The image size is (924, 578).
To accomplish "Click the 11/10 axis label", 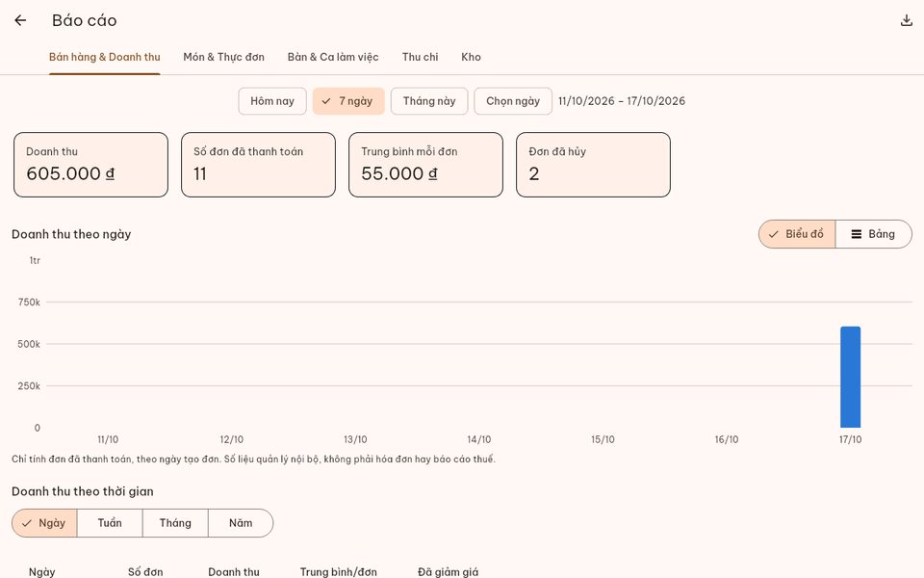I will 108,439.
